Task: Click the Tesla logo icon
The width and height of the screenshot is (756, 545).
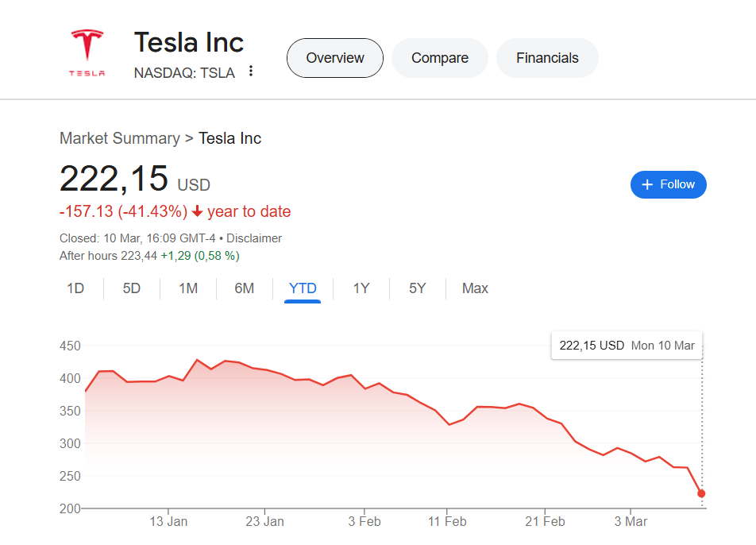Action: point(87,52)
